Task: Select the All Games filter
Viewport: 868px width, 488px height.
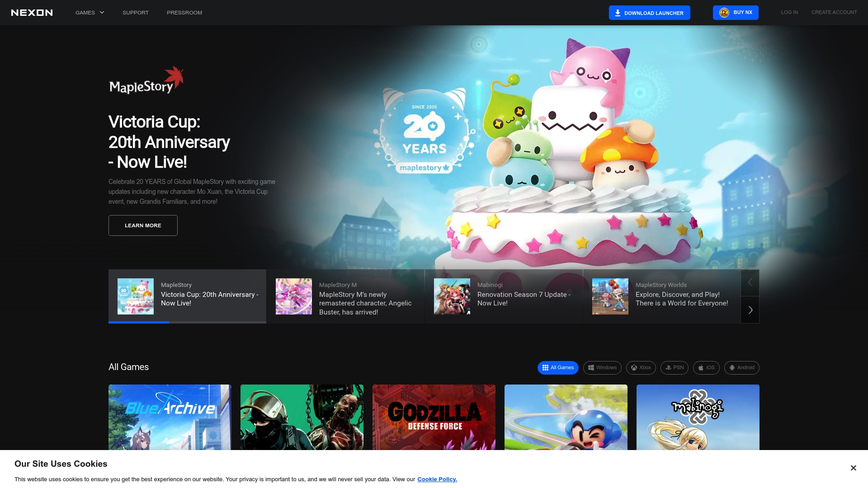Action: (558, 368)
